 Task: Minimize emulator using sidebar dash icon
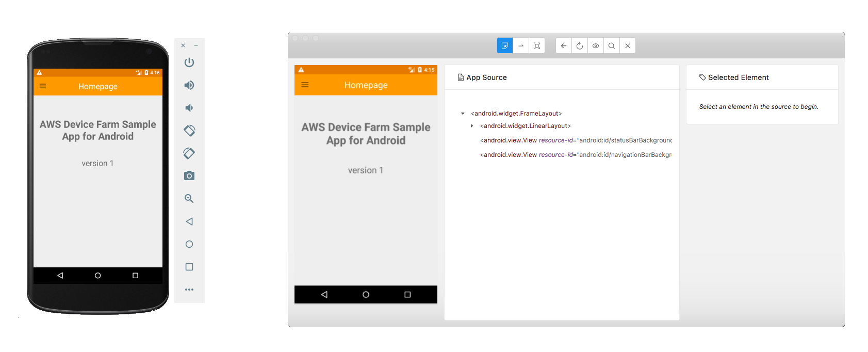pos(196,45)
